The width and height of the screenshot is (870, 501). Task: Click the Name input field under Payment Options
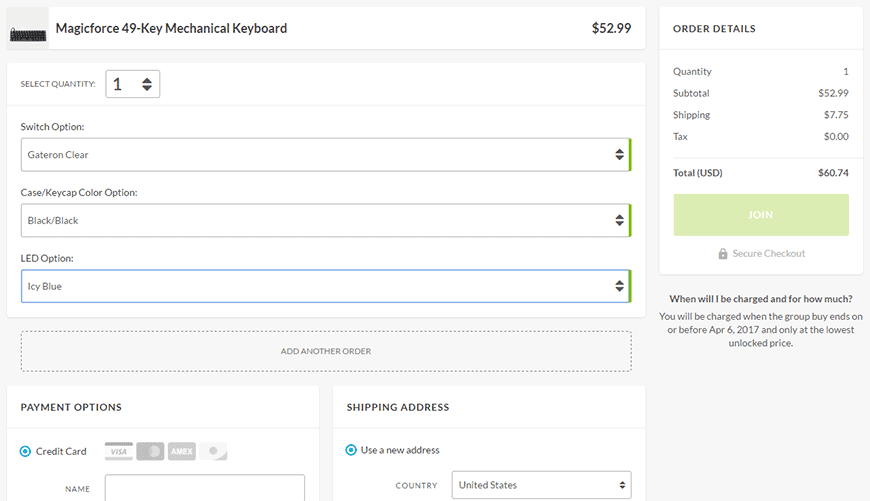pos(205,488)
